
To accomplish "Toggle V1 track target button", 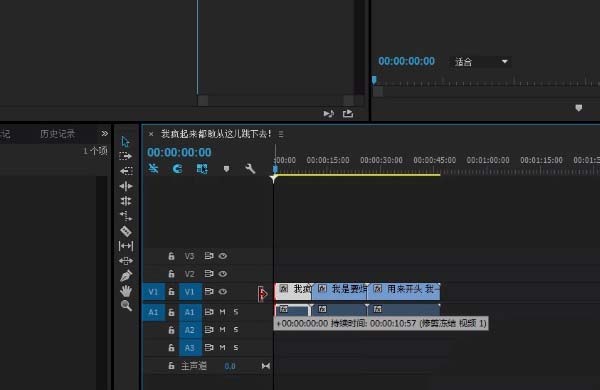I will point(190,292).
